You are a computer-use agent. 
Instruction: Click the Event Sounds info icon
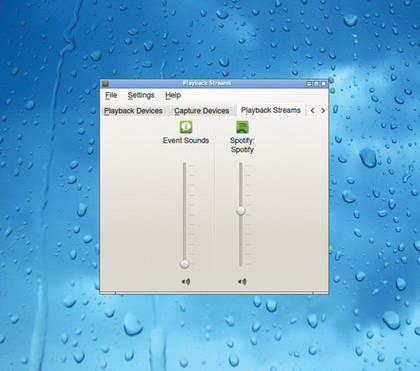(x=186, y=127)
